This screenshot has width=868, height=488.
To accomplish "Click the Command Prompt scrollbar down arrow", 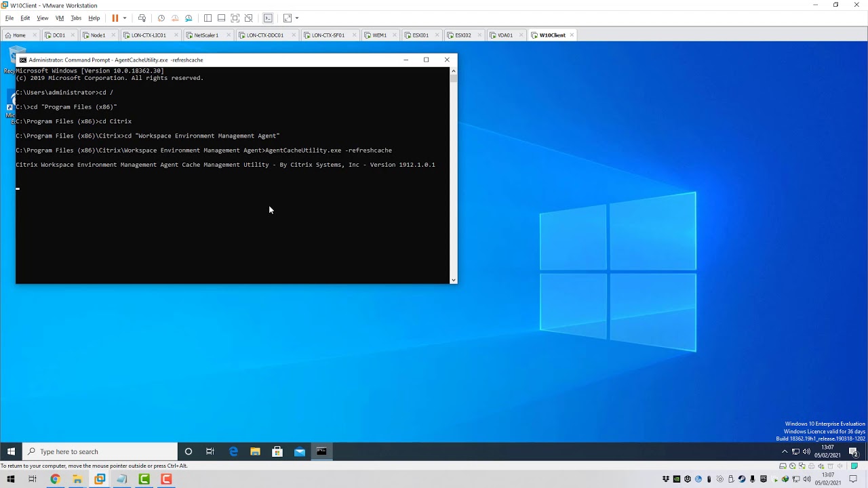I will point(453,280).
